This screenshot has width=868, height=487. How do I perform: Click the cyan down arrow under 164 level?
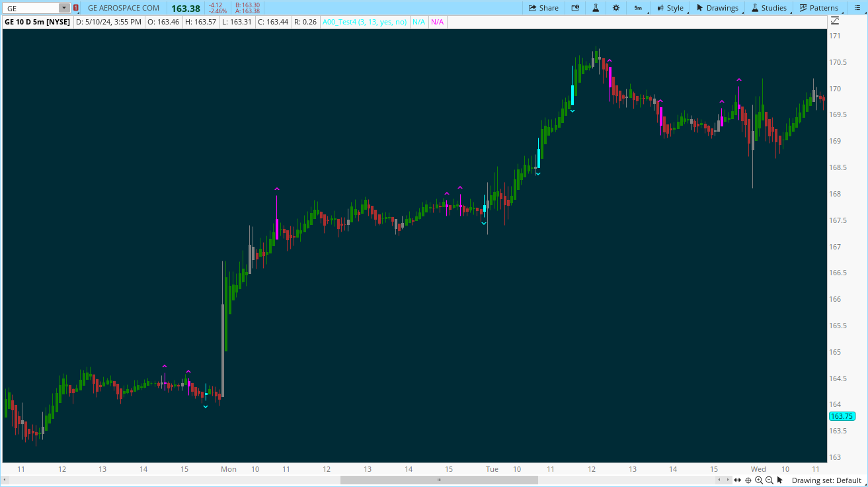206,407
